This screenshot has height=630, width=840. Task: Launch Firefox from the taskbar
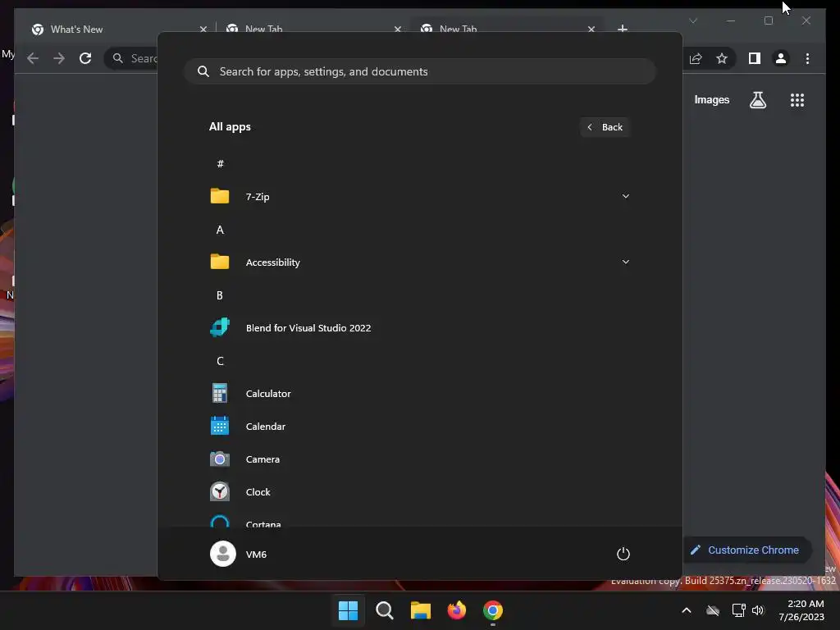[x=456, y=610]
